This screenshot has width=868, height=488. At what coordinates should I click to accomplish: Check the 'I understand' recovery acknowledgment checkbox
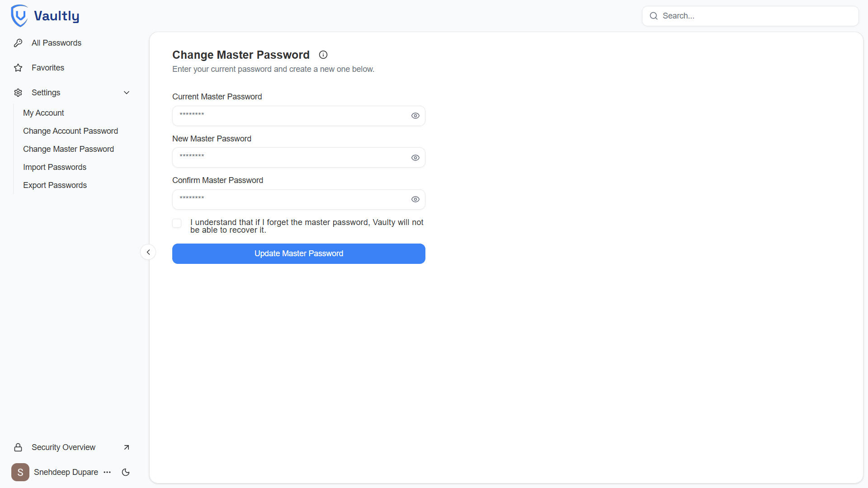click(x=177, y=223)
